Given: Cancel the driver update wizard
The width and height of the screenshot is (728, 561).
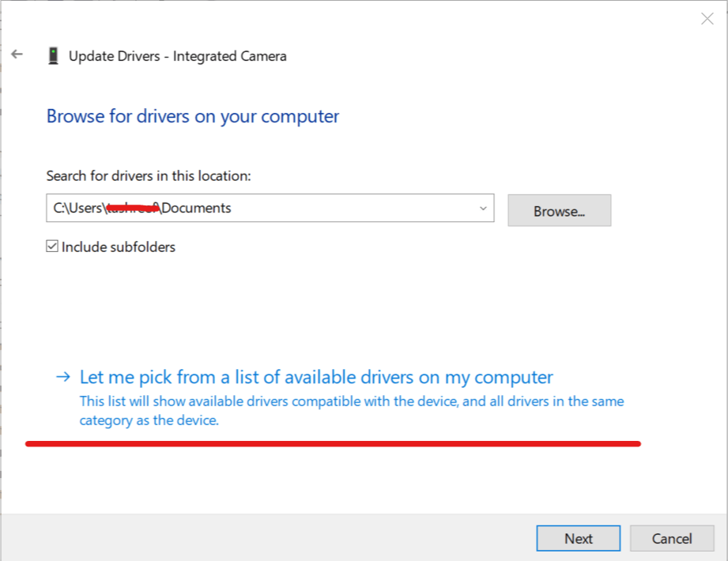Looking at the screenshot, I should pyautogui.click(x=672, y=538).
